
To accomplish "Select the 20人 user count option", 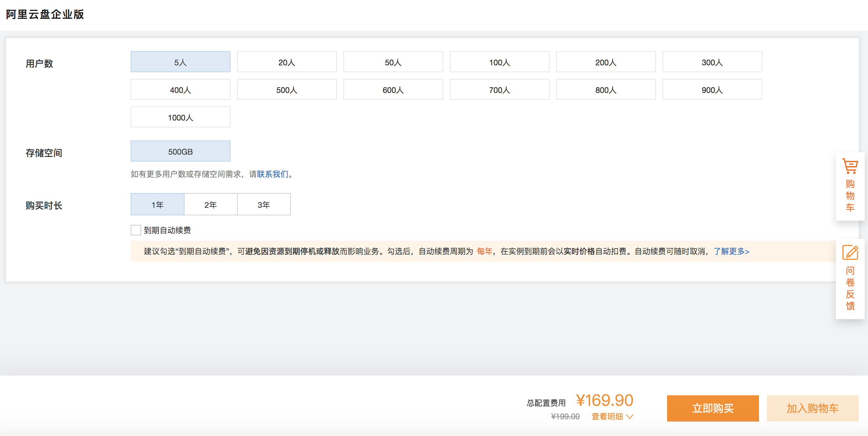I will tap(287, 62).
